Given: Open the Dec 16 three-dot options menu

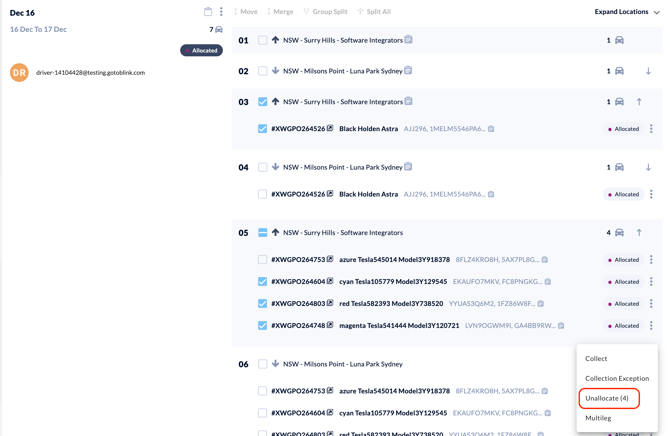Looking at the screenshot, I should click(x=221, y=12).
